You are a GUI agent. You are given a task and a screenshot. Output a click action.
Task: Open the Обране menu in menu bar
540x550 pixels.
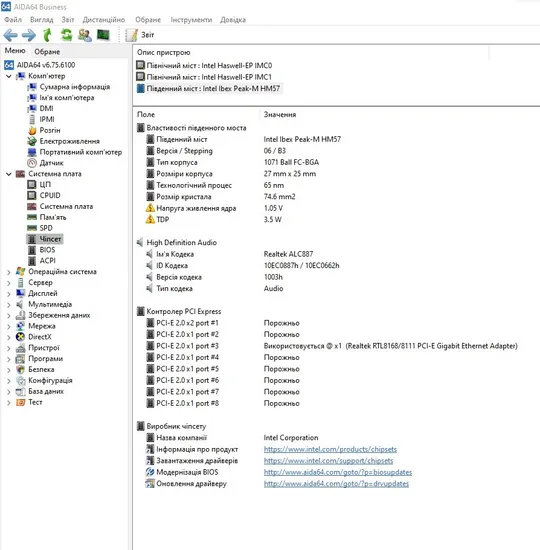[148, 20]
